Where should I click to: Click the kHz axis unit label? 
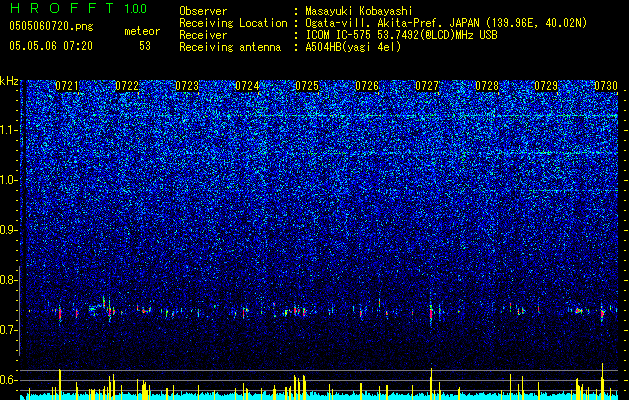9,81
